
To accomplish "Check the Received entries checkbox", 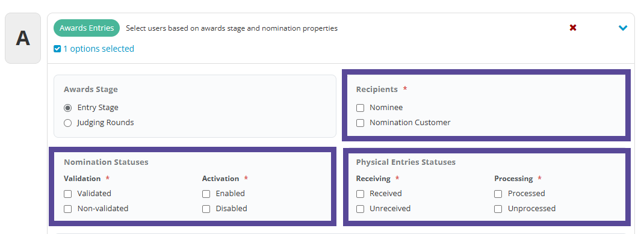I will click(360, 194).
